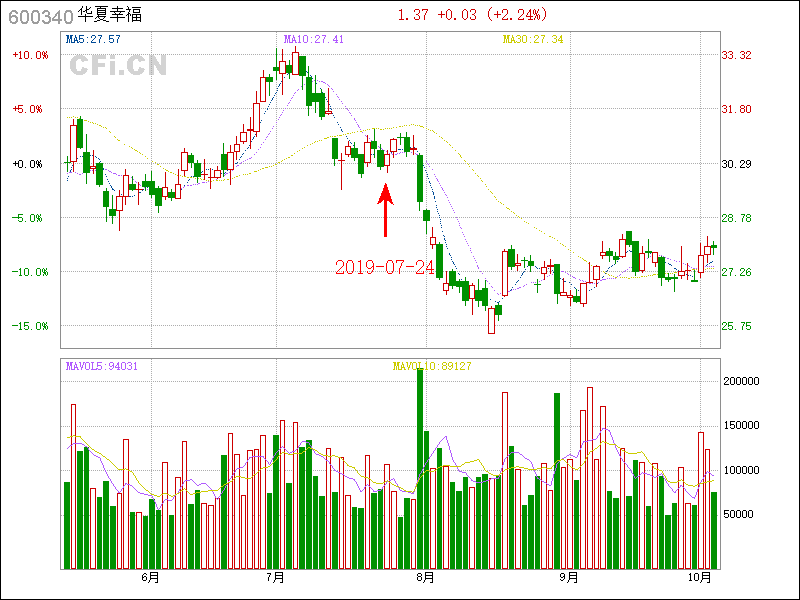
Task: Click the MAVOL5:94031 volume label
Action: [x=101, y=367]
